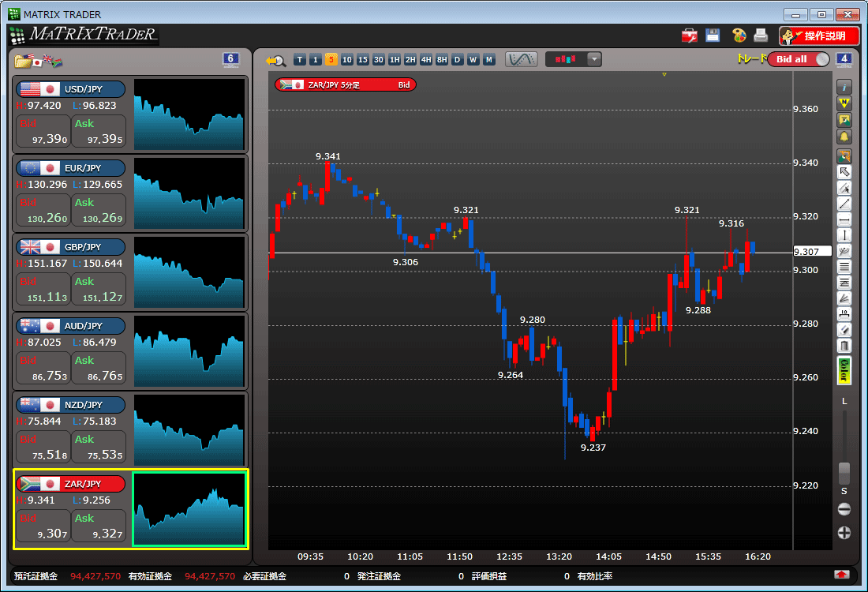
Task: Select the Fibonacci fan arc tool
Action: tap(844, 252)
